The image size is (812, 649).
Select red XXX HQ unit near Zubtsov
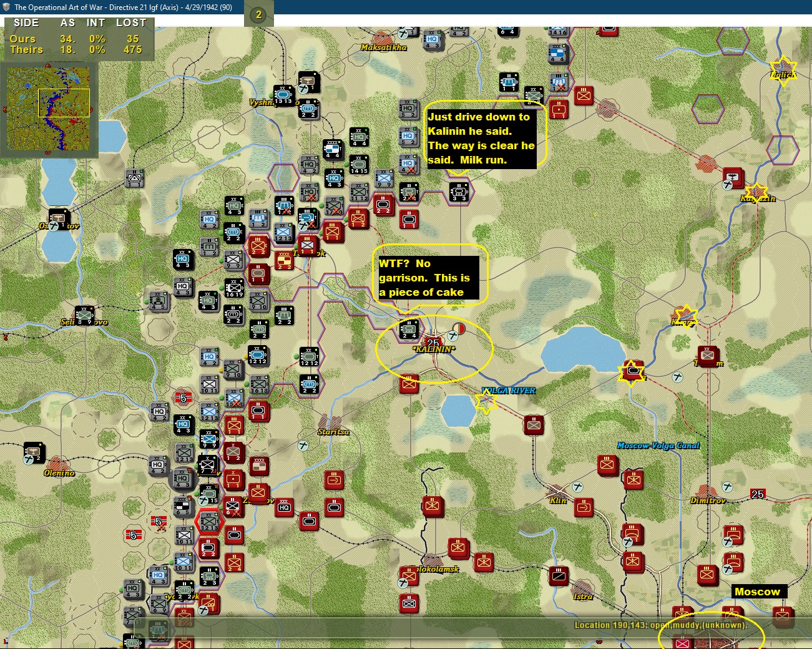tap(285, 507)
